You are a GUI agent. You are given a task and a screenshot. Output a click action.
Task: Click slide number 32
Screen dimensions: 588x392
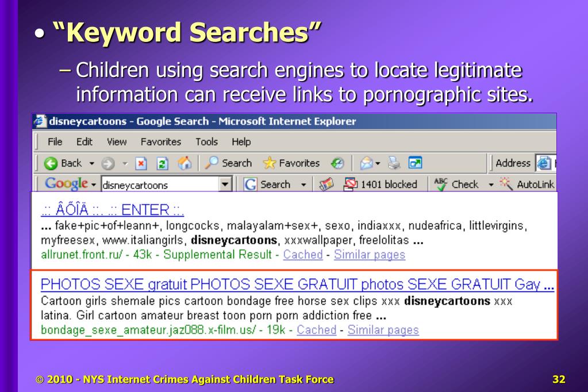pyautogui.click(x=559, y=379)
